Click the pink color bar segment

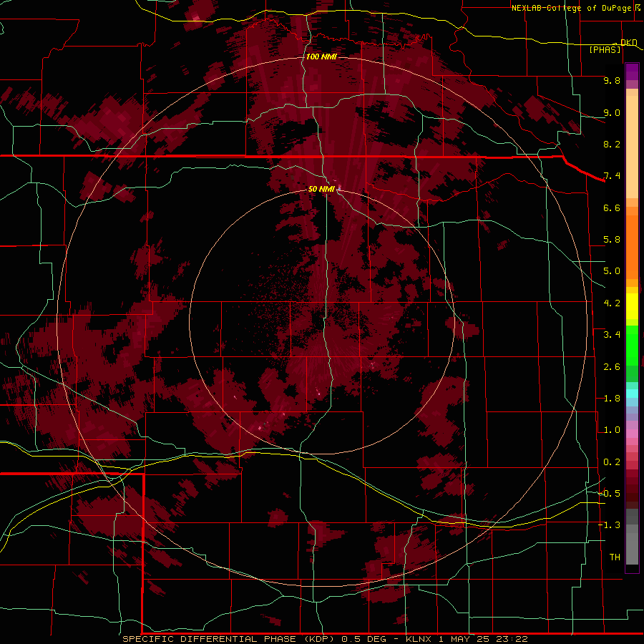(632, 434)
